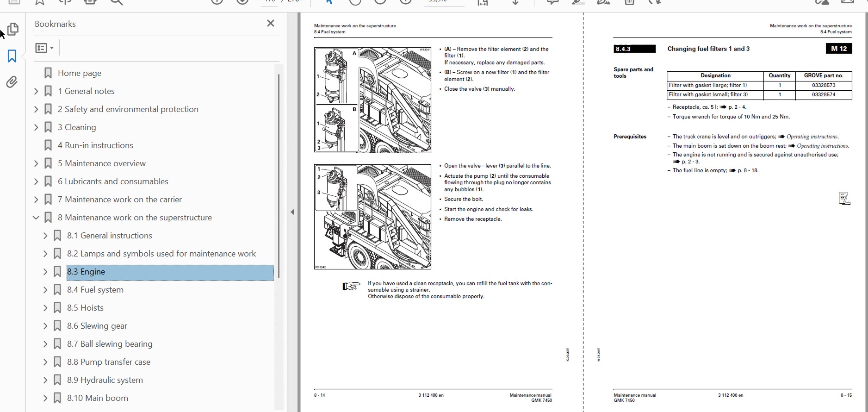Collapse the navigation pane with the arrow

(x=292, y=212)
